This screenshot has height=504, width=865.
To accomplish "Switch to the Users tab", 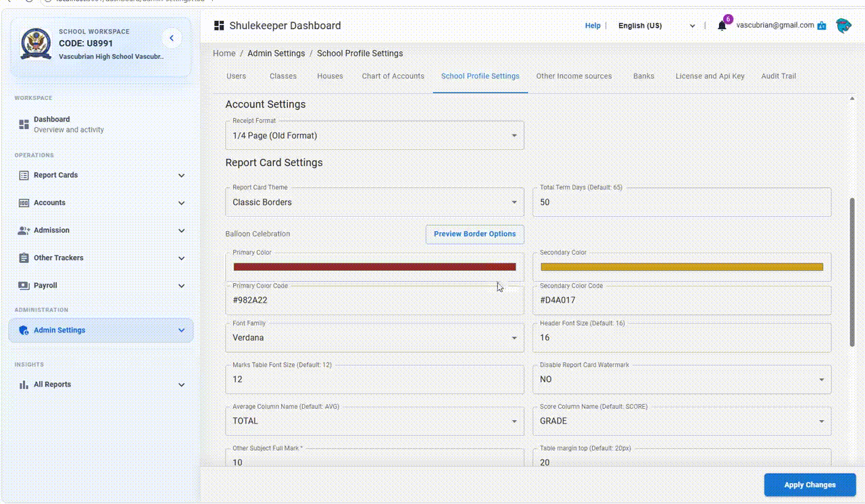I will [x=236, y=76].
